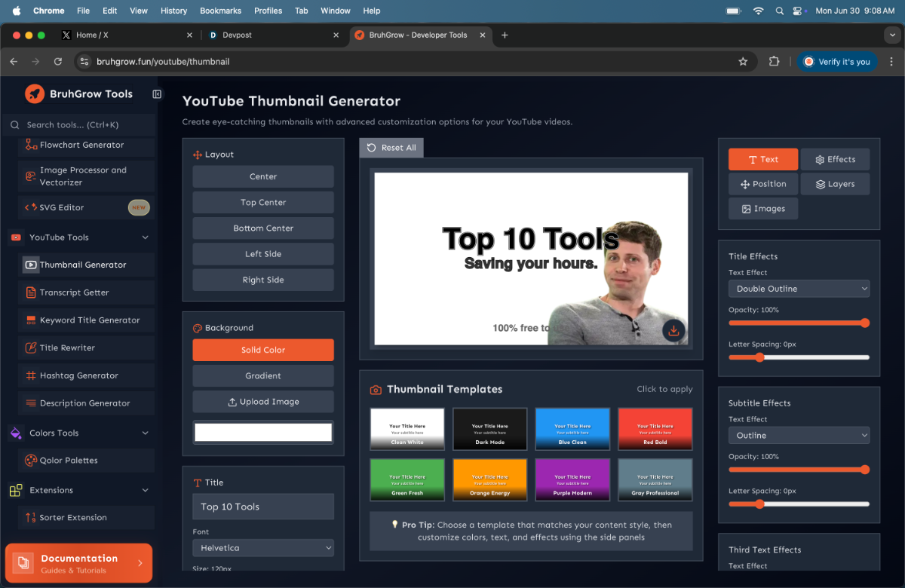Open the Helvetica font dropdown
The width and height of the screenshot is (905, 588).
pos(263,548)
